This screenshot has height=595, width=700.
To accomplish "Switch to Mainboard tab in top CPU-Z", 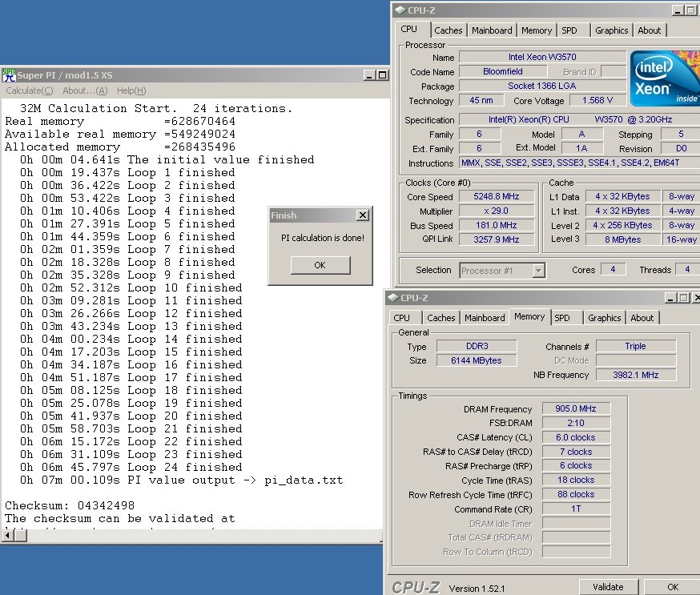I will [x=492, y=30].
